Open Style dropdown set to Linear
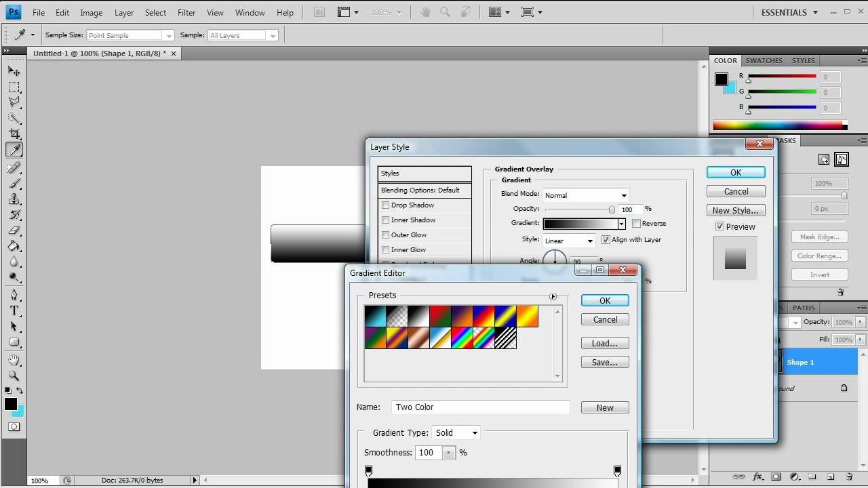Screen dimensions: 868x488 [569, 241]
